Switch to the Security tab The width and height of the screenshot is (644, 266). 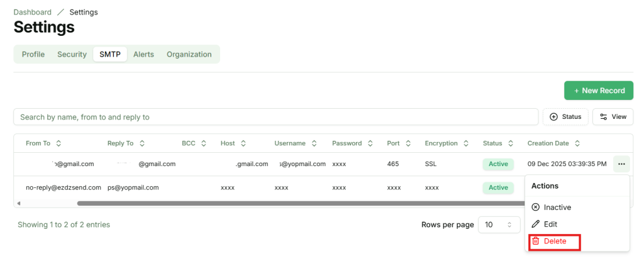[x=72, y=54]
